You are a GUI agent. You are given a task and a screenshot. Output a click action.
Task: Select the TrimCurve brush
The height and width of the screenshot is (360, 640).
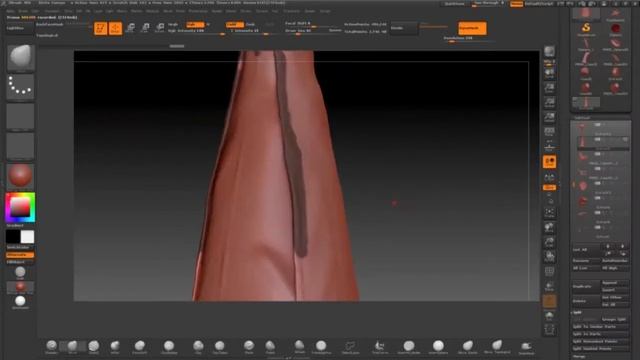[x=379, y=347]
